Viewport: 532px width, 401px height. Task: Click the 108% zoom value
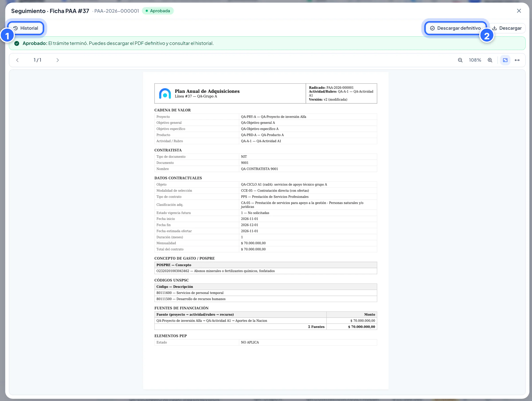click(475, 60)
